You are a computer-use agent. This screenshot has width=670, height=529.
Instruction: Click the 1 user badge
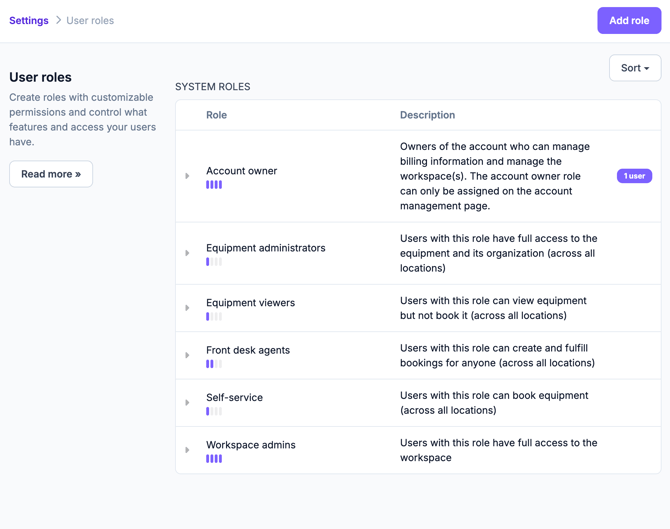634,176
